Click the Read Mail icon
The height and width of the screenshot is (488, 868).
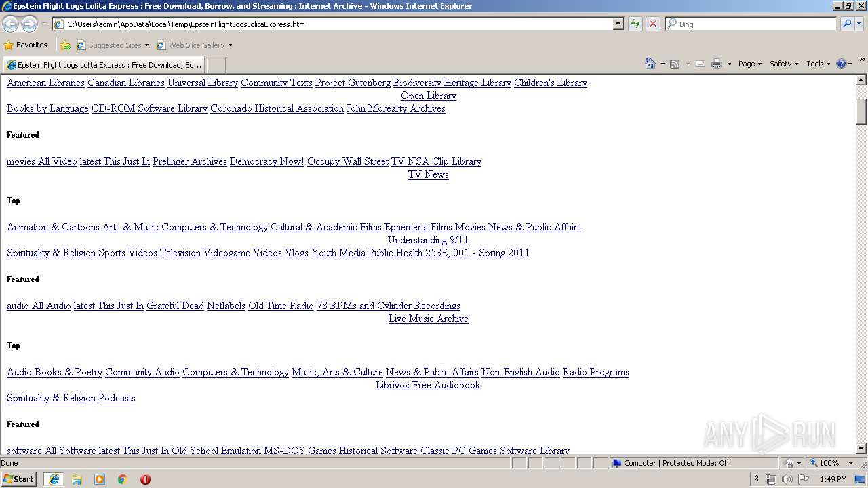[x=701, y=64]
